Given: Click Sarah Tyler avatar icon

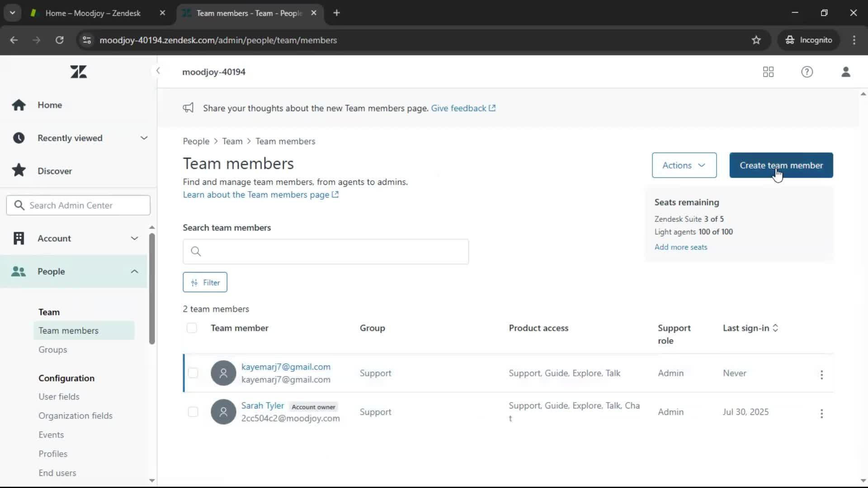Looking at the screenshot, I should pos(223,412).
